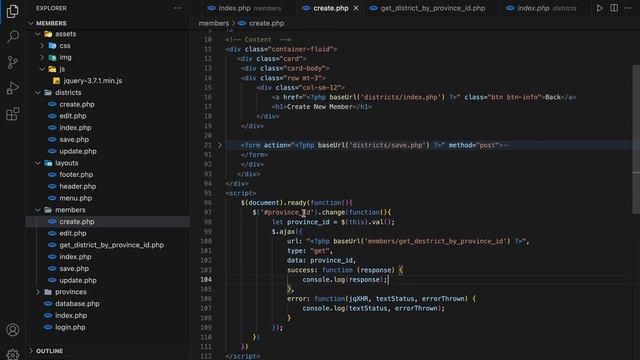
Task: Open the Source Control view
Action: [13, 62]
